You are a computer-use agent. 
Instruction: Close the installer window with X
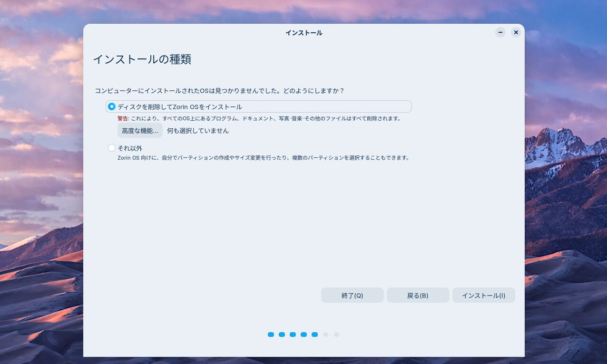pyautogui.click(x=516, y=32)
